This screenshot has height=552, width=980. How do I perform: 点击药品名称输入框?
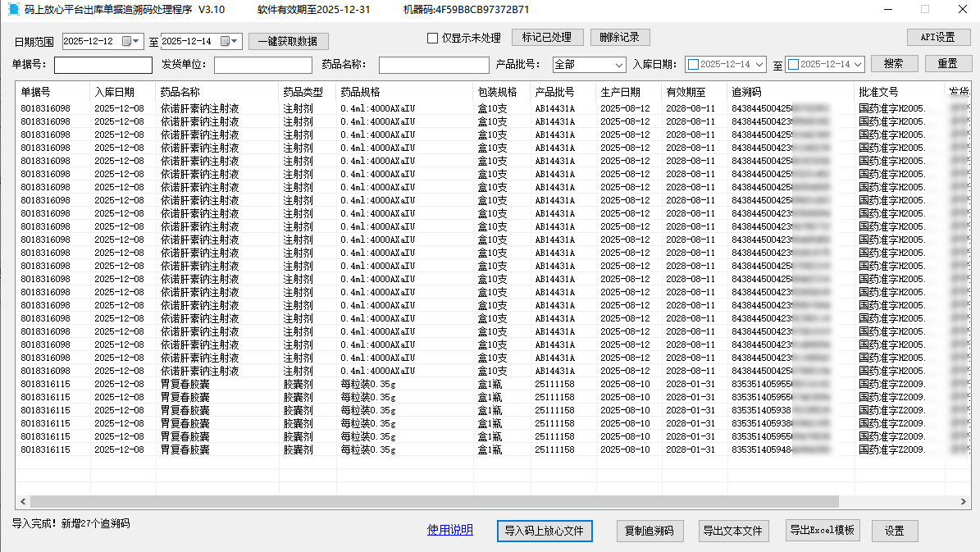click(433, 63)
